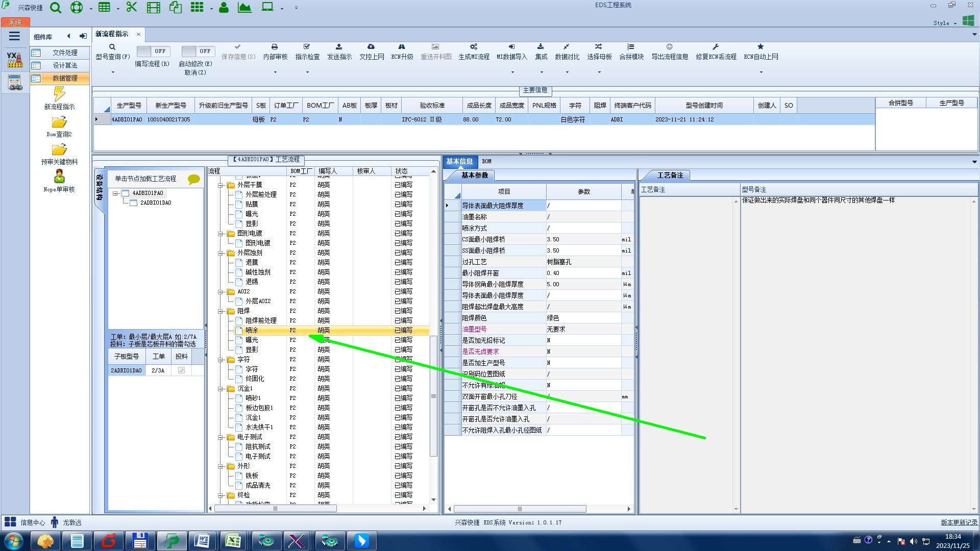Click the 生产型号 column header
The image size is (980, 551).
point(129,106)
